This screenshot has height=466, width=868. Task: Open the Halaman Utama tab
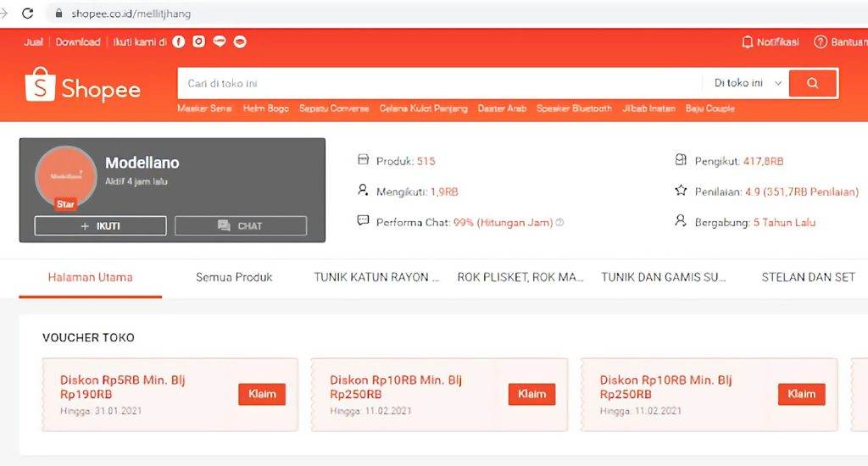coord(90,277)
